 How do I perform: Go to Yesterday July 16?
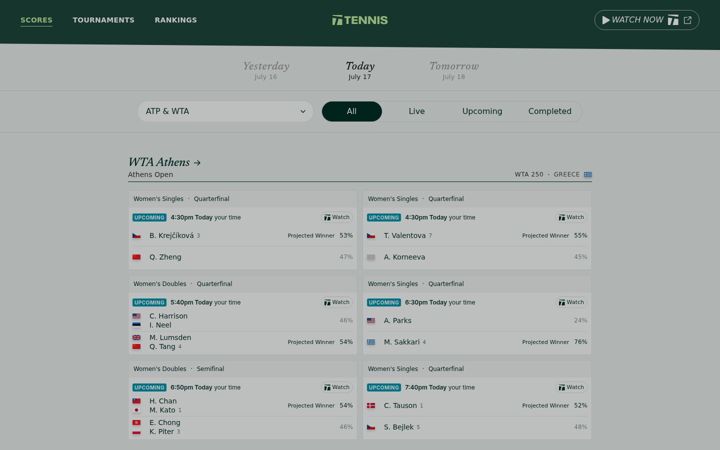pyautogui.click(x=266, y=70)
